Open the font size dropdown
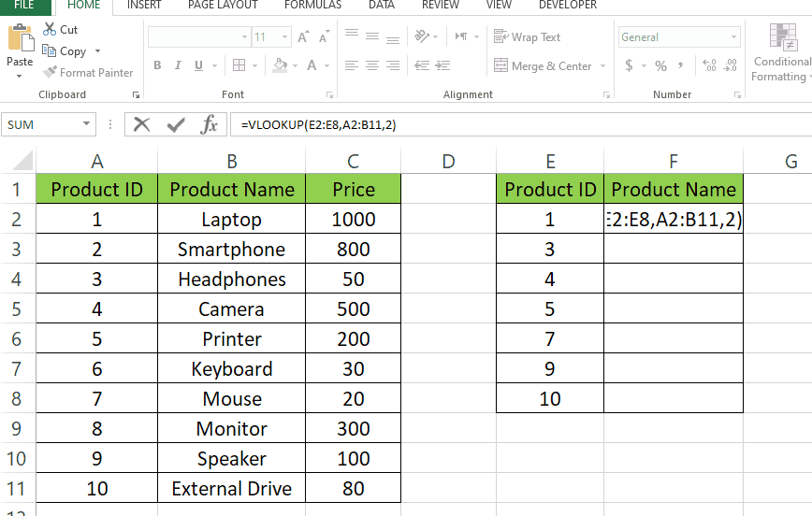812x516 pixels. click(284, 36)
